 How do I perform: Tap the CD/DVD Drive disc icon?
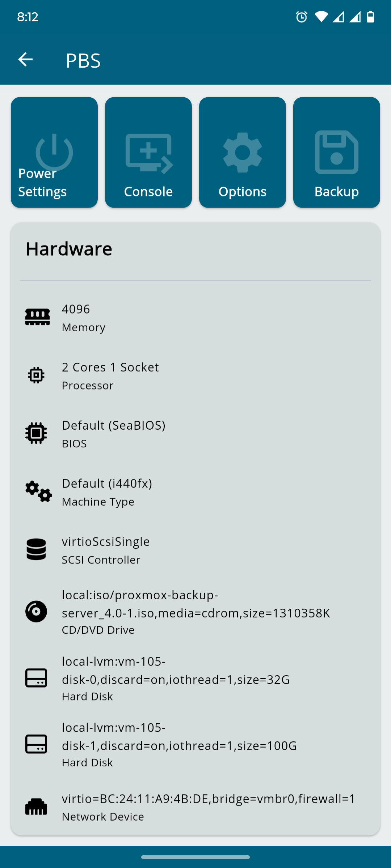pyautogui.click(x=36, y=612)
